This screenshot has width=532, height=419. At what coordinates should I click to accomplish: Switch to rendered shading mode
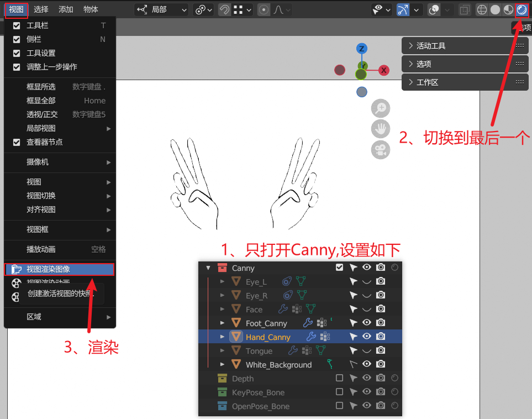pyautogui.click(x=522, y=10)
